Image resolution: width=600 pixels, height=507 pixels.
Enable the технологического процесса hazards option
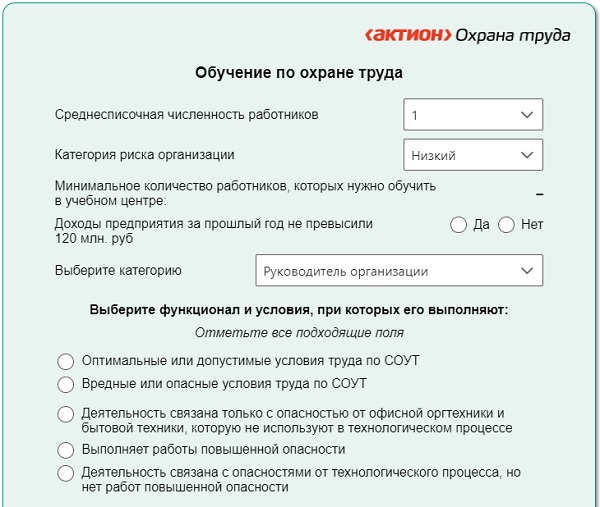coord(66,473)
